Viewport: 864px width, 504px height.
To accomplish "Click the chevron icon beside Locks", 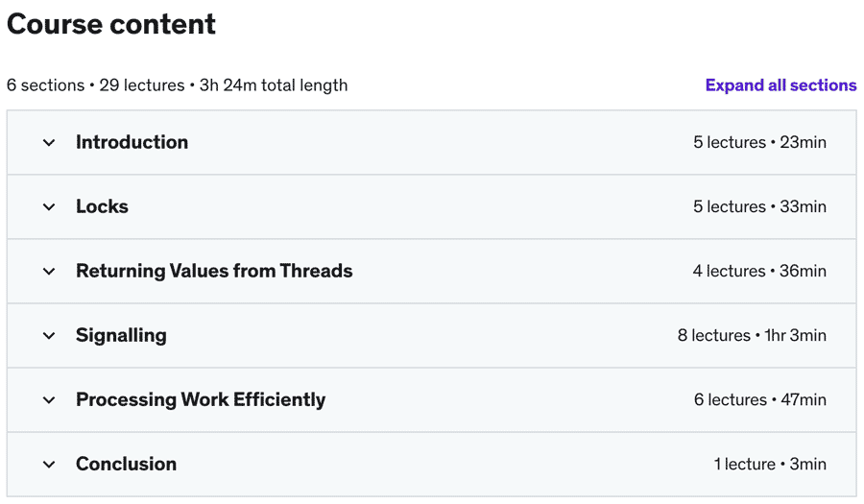I will 49,206.
